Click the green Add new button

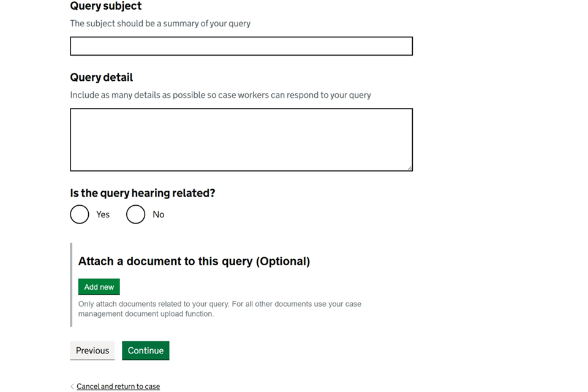point(99,287)
